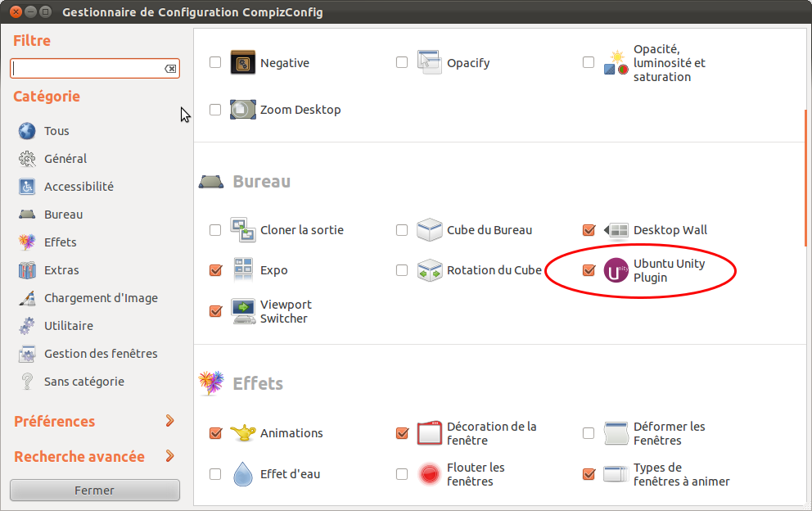Screen dimensions: 812x511
Task: Tick the Opacify plugin checkbox
Action: [x=402, y=63]
